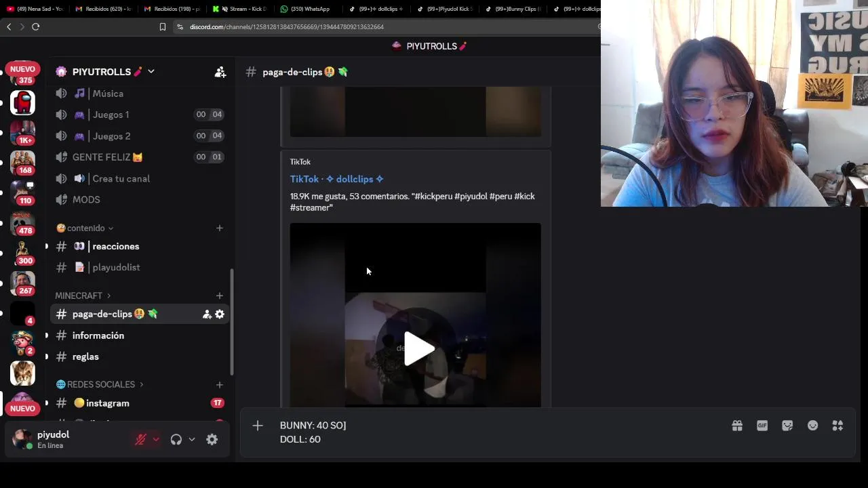Screen dimensions: 868x488
Task: Switch to Stream - Kick tab
Action: (x=239, y=9)
